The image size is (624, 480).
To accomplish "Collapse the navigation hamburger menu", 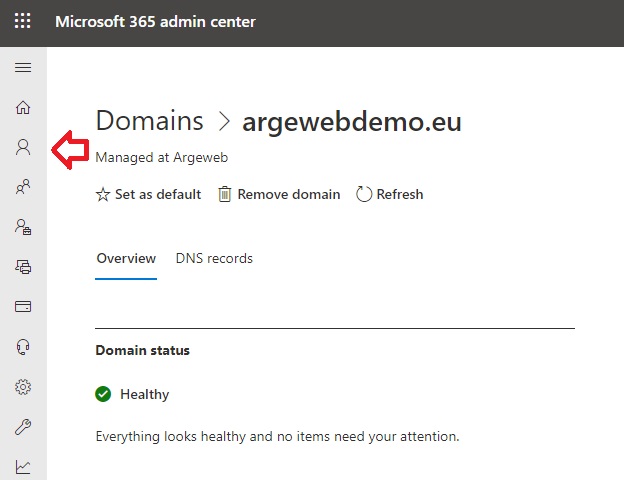I will click(23, 68).
